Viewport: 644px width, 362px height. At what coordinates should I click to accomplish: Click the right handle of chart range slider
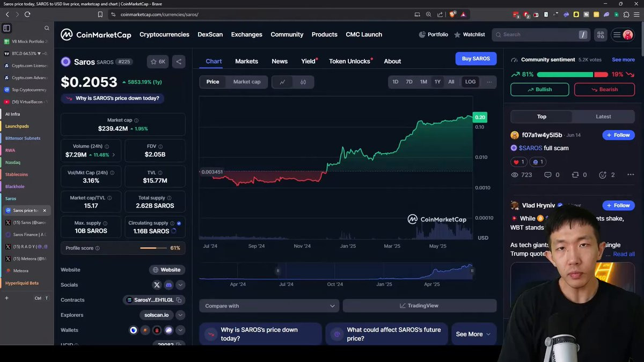(x=472, y=271)
